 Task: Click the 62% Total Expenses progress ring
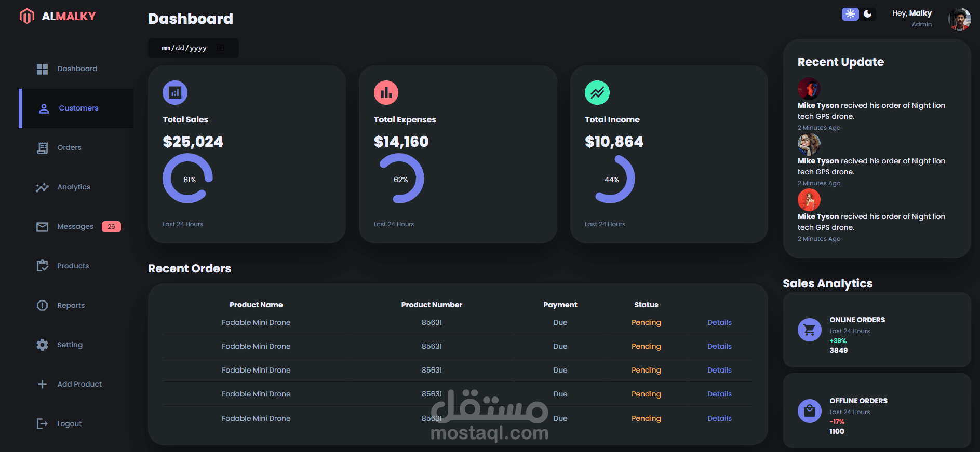[x=399, y=179]
